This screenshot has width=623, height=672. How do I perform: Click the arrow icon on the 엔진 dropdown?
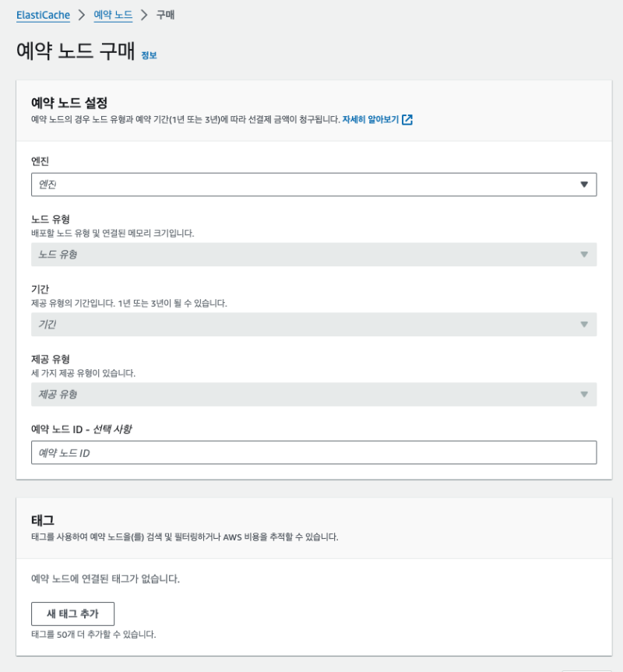(x=584, y=185)
